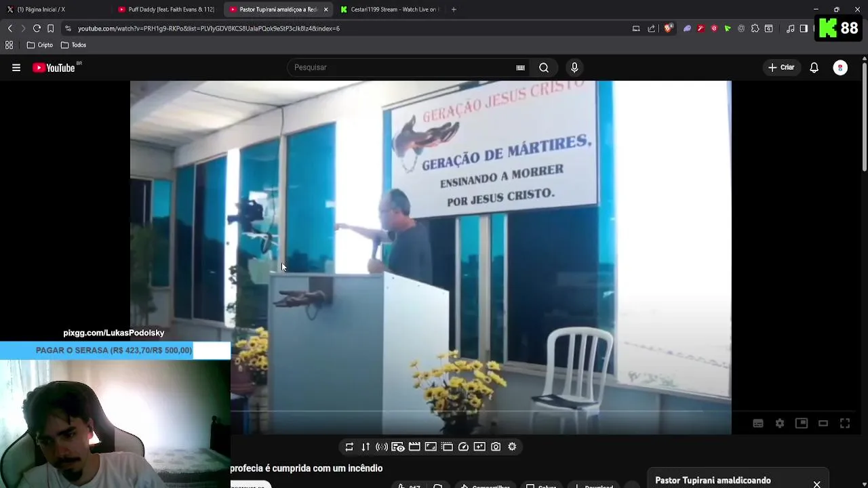Open the site settings icon in address bar
The width and height of the screenshot is (868, 488).
tap(68, 28)
